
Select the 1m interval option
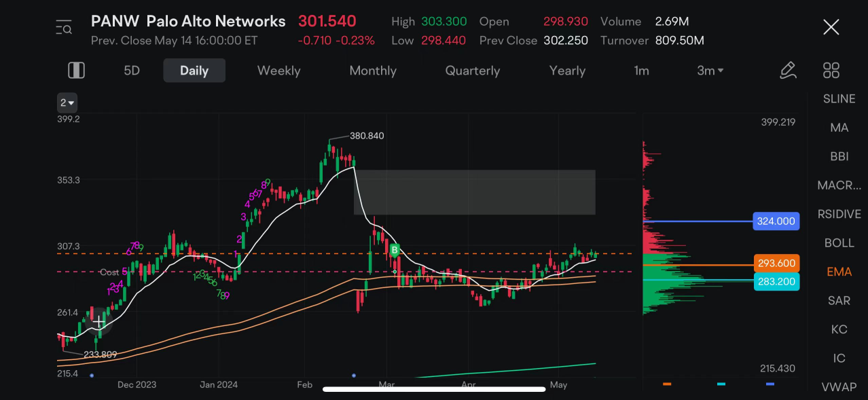[641, 71]
